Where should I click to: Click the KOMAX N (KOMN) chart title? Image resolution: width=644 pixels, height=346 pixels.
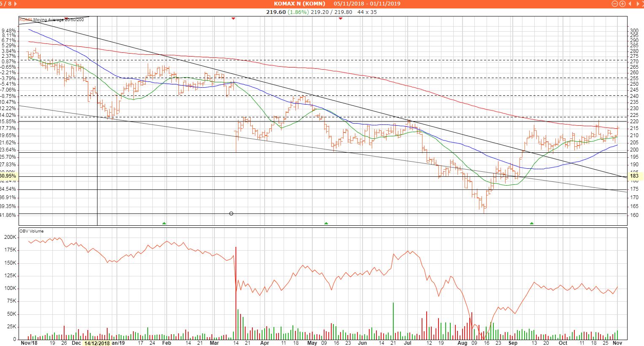click(x=299, y=4)
